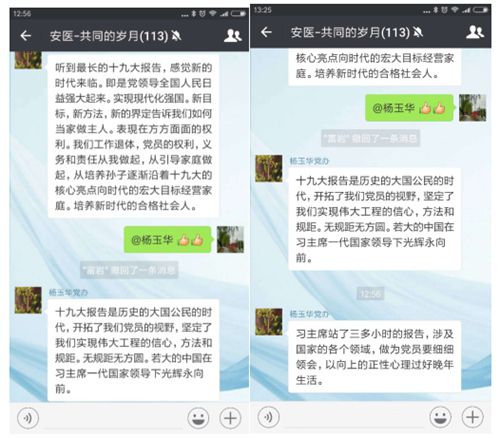This screenshot has width=500, height=438.
Task: Tap message text field in left chat
Action: click(x=113, y=419)
